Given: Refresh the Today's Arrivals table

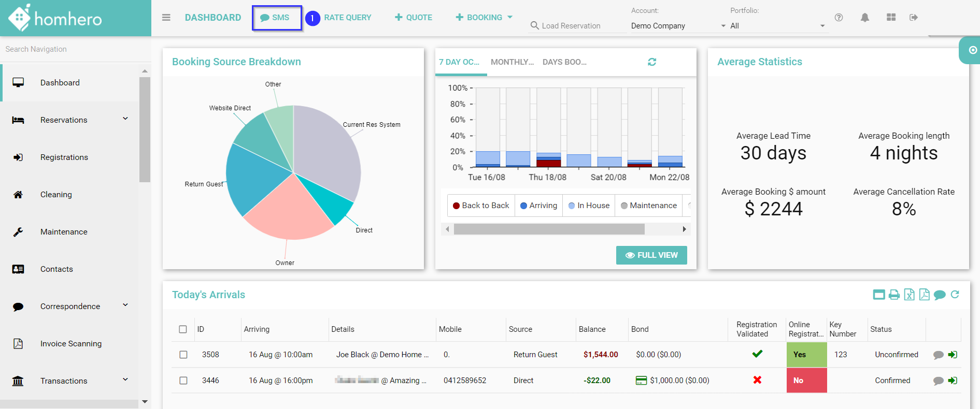Looking at the screenshot, I should (955, 295).
